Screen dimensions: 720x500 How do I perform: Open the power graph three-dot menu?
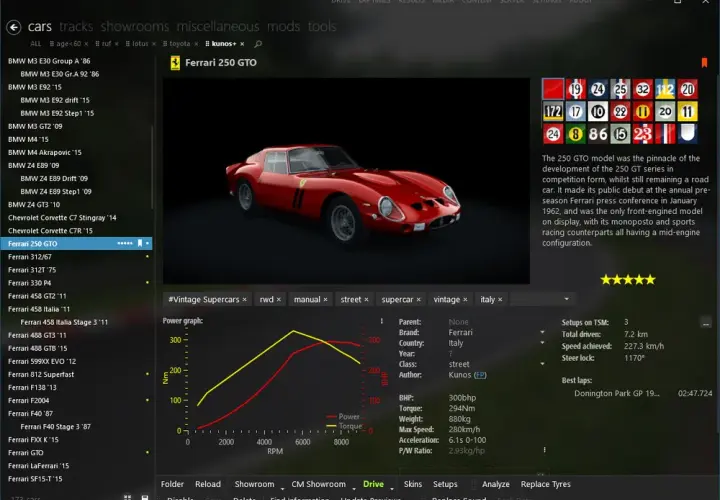[382, 321]
